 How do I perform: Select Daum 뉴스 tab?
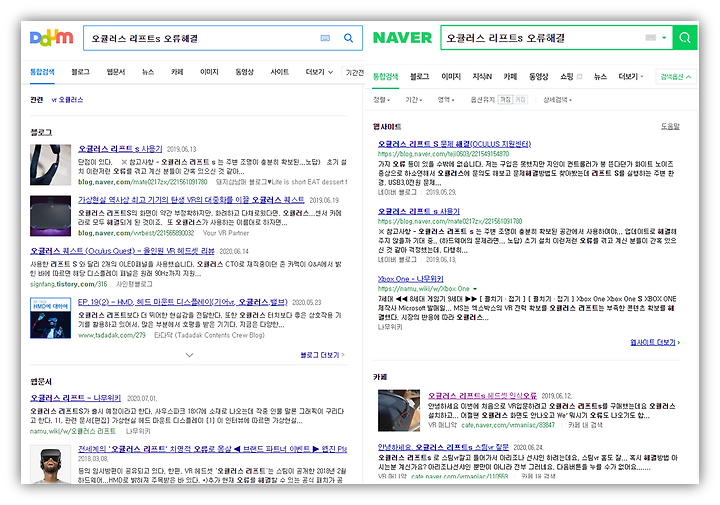click(148, 72)
